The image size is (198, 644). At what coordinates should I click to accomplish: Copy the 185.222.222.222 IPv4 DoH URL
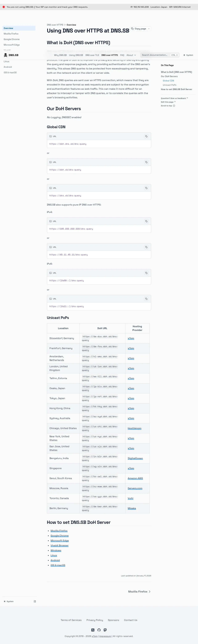pos(146,221)
